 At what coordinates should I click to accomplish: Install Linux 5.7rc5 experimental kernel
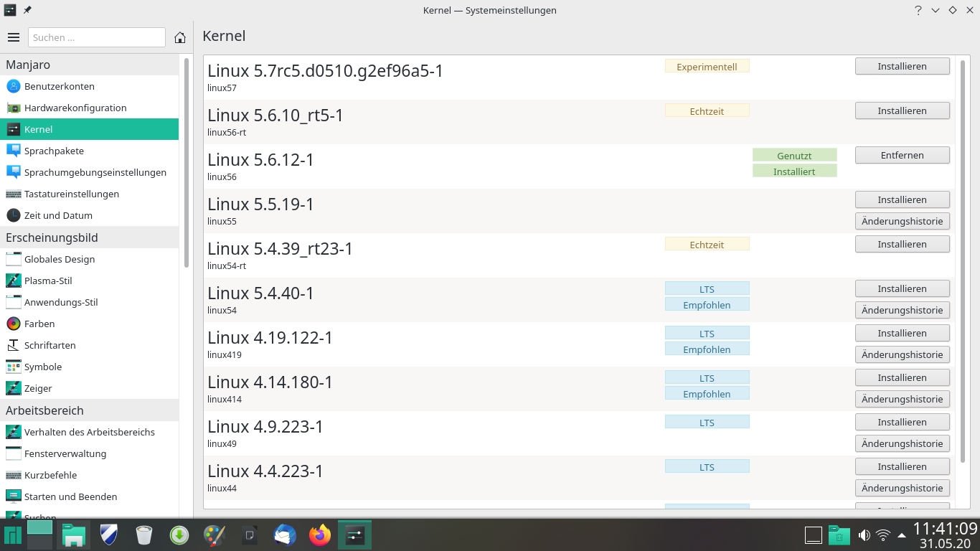click(902, 66)
